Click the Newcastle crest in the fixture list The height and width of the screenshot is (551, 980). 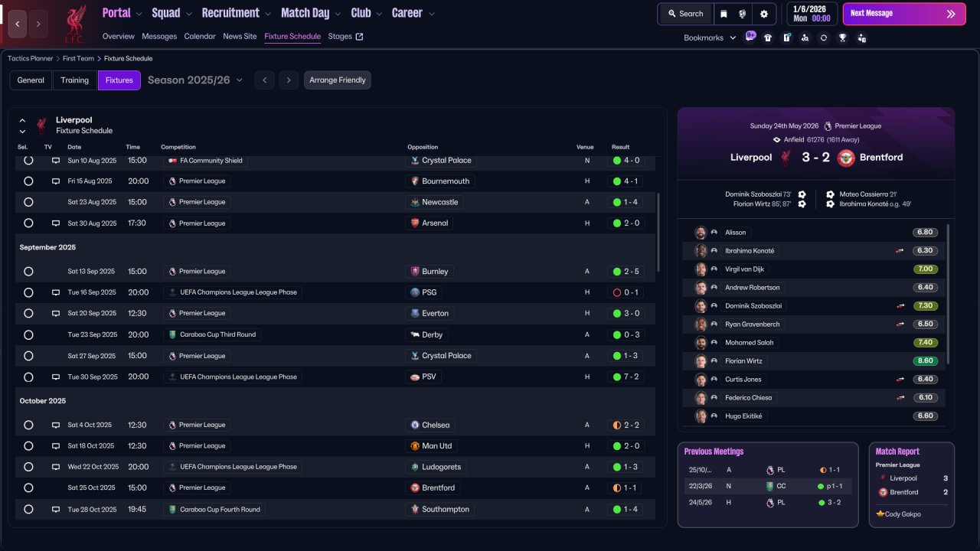click(415, 202)
